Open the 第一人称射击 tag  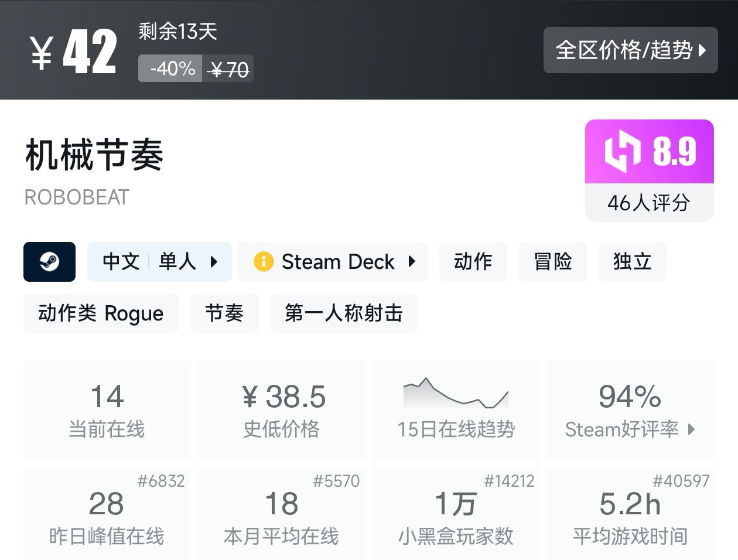coord(343,313)
